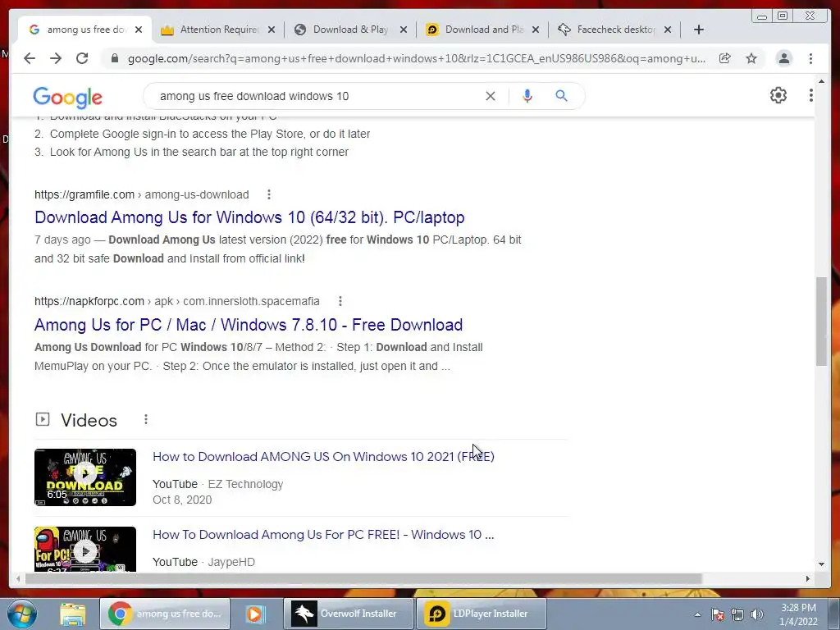Submit search with magnifier icon
Viewport: 840px width, 630px height.
561,96
